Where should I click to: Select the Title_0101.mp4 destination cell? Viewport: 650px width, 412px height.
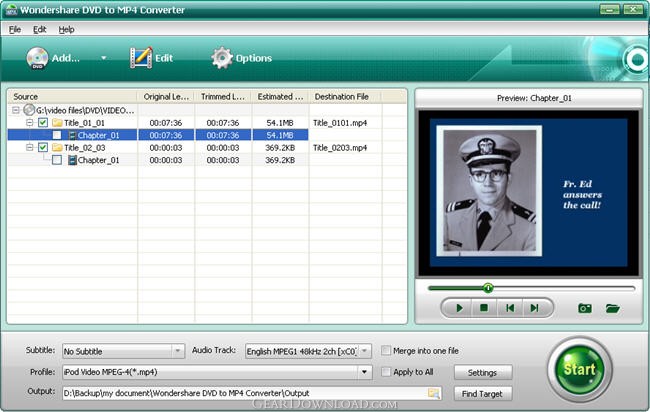tap(340, 123)
